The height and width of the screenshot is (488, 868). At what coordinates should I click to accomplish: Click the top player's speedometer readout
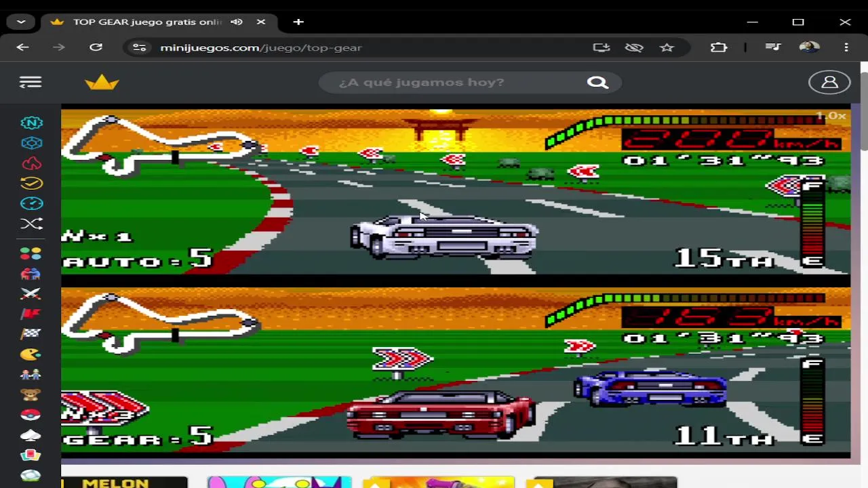731,140
